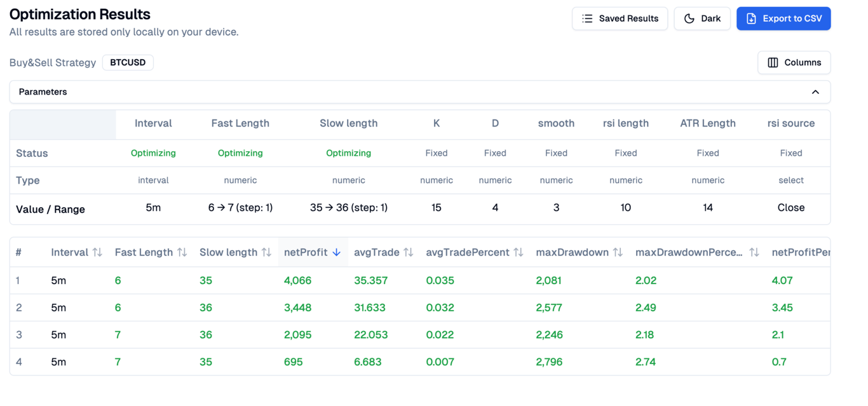Click the netProfit descending arrow icon
868x406 pixels.
(x=337, y=252)
